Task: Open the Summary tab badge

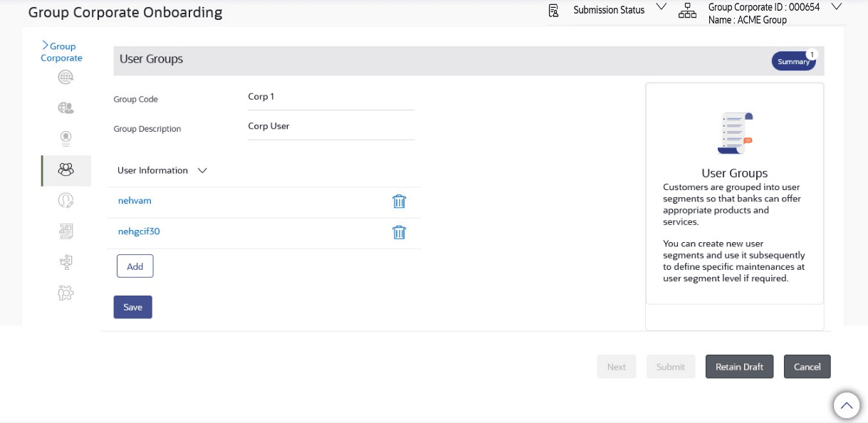Action: (x=793, y=61)
